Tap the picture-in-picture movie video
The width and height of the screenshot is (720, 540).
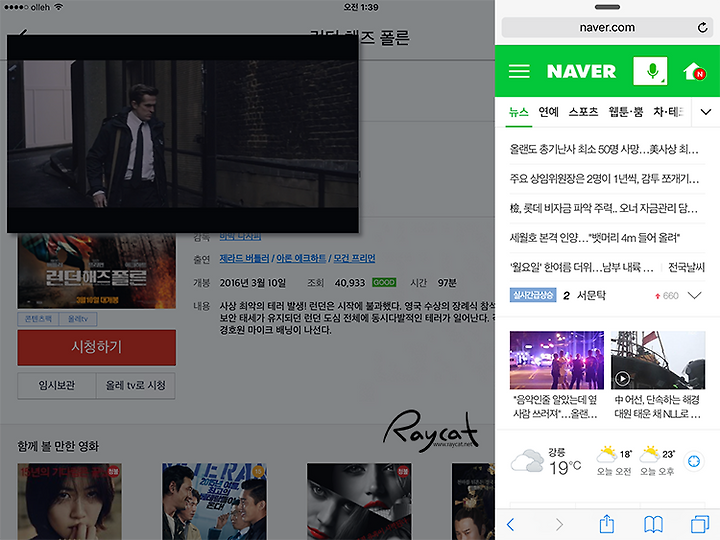click(183, 134)
